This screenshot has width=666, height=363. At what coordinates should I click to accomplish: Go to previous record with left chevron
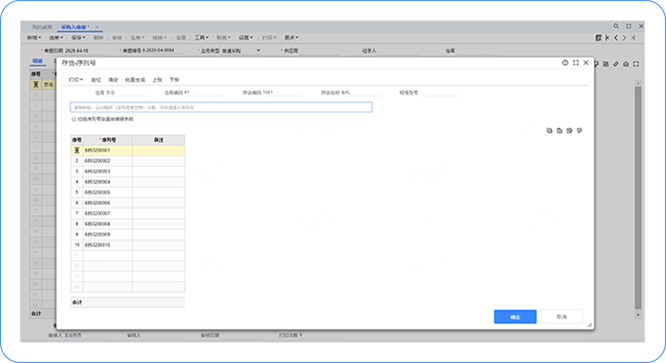click(x=616, y=38)
